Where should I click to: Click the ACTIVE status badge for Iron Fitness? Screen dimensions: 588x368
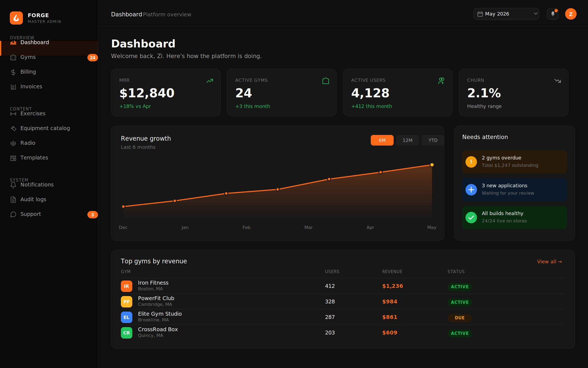[460, 287]
